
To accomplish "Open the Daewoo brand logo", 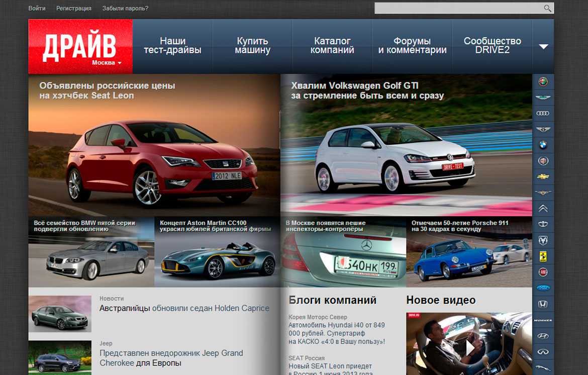I will click(543, 224).
